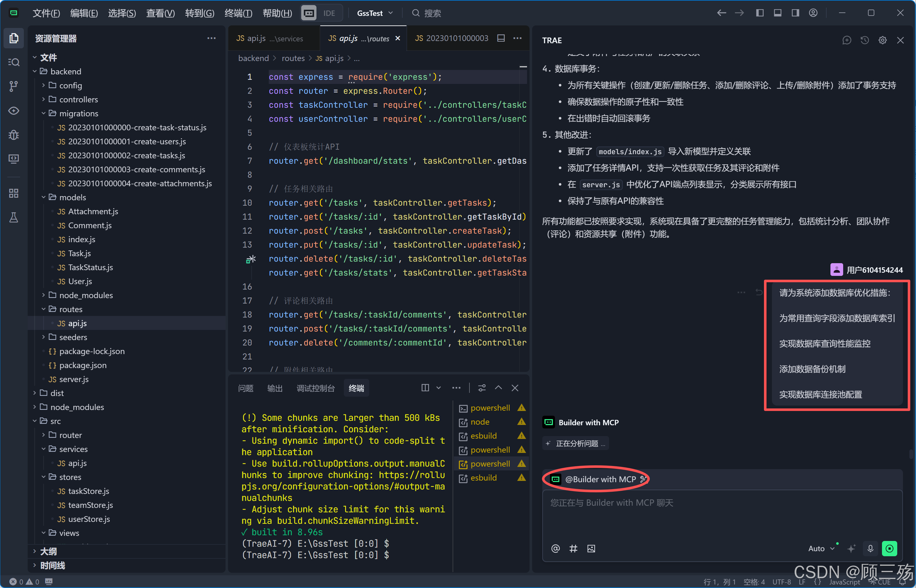Image resolution: width=916 pixels, height=588 pixels.
Task: Open TRAE panel settings gear
Action: pos(882,40)
